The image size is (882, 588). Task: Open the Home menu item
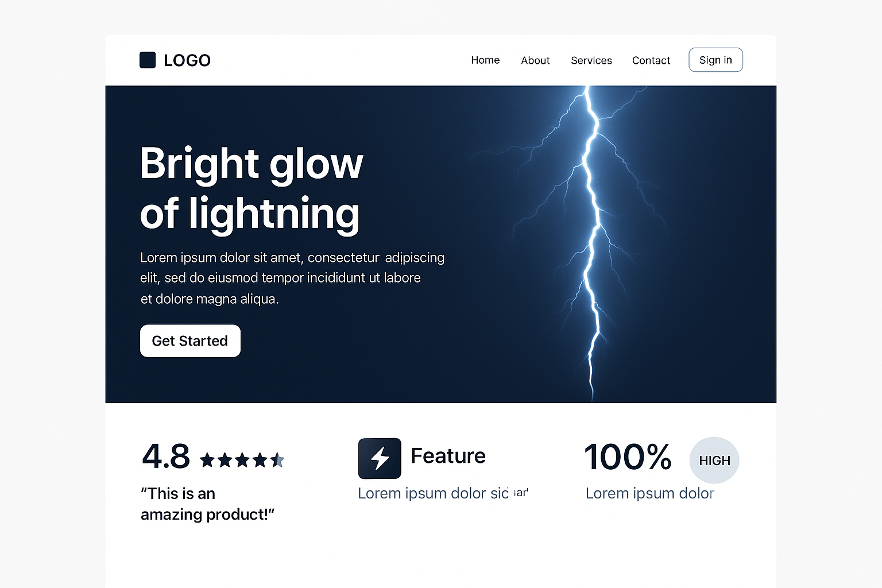485,60
